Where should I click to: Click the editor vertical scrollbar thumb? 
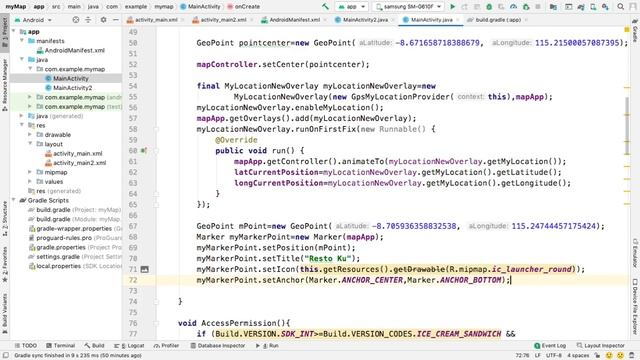(x=627, y=126)
